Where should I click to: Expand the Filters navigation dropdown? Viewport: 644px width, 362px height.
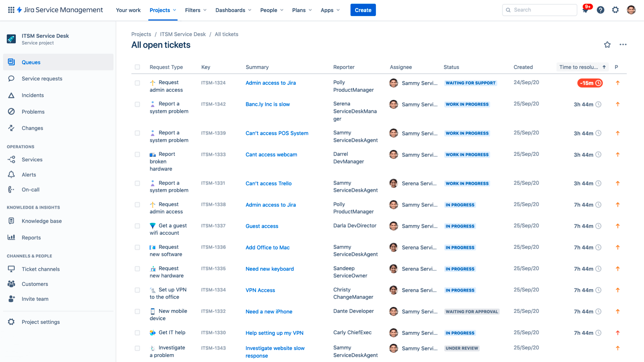point(195,10)
